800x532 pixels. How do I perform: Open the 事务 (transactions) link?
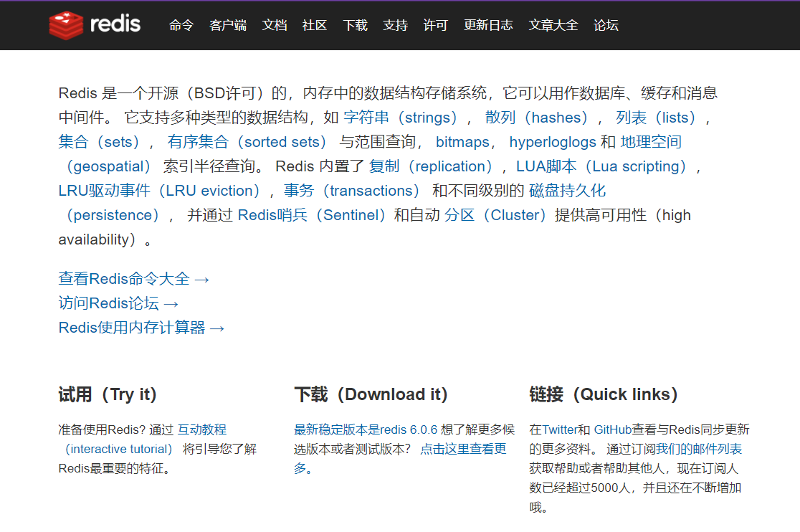(x=351, y=191)
